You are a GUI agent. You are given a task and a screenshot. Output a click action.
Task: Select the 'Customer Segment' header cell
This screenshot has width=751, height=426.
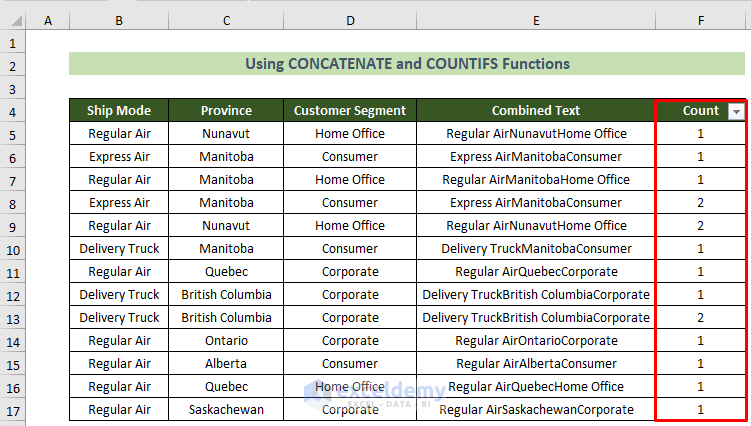[350, 110]
